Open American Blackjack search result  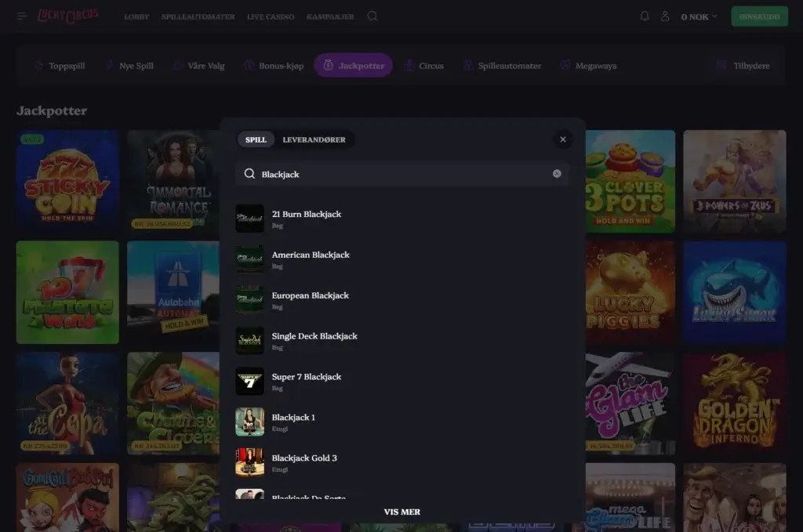coord(402,259)
